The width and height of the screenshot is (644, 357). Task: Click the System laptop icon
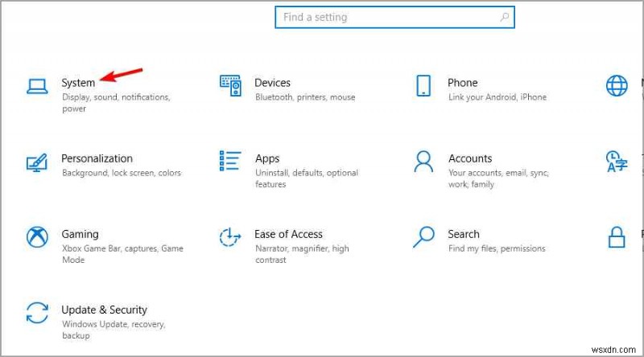(x=37, y=86)
